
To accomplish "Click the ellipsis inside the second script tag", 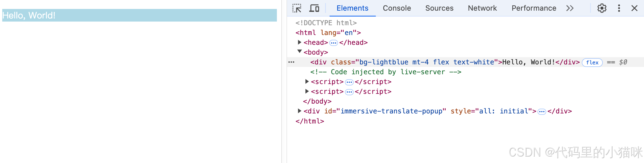I will 349,92.
